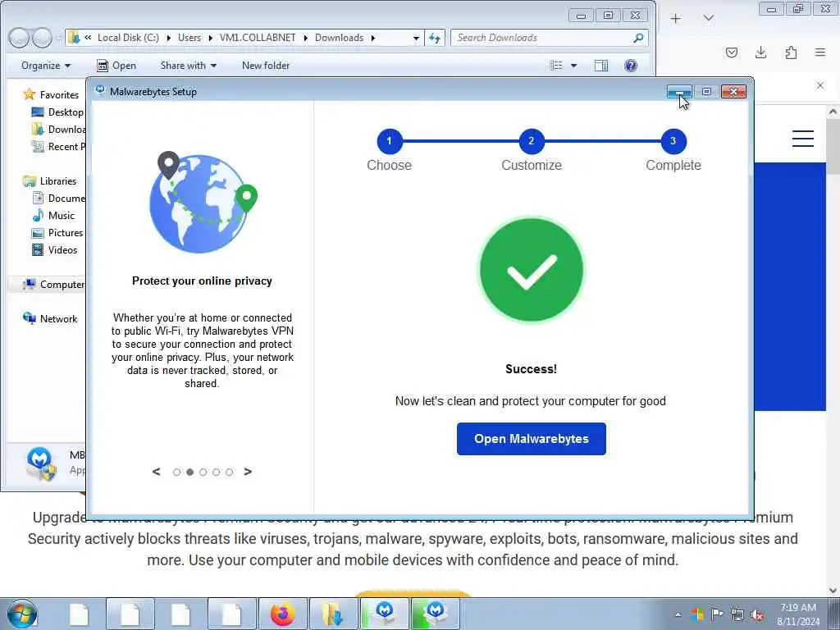Click Open in Explorer toolbar
Image resolution: width=840 pixels, height=630 pixels.
pyautogui.click(x=116, y=66)
